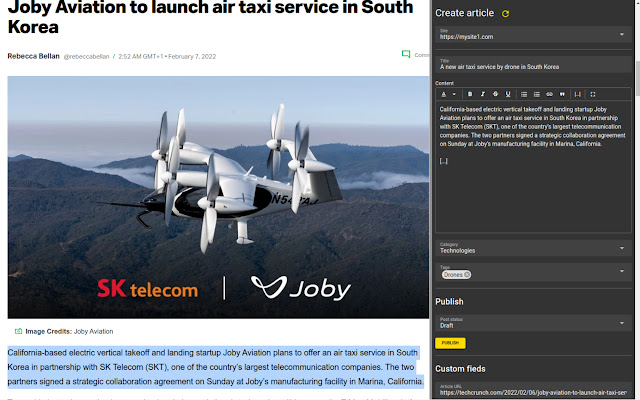Insert a bulleted list in content editor
The width and height of the screenshot is (640, 400).
point(524,94)
